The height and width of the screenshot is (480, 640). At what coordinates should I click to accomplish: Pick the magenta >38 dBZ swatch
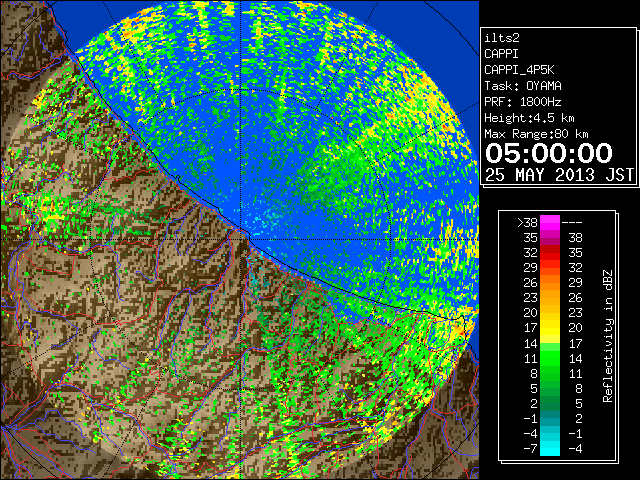(x=550, y=223)
